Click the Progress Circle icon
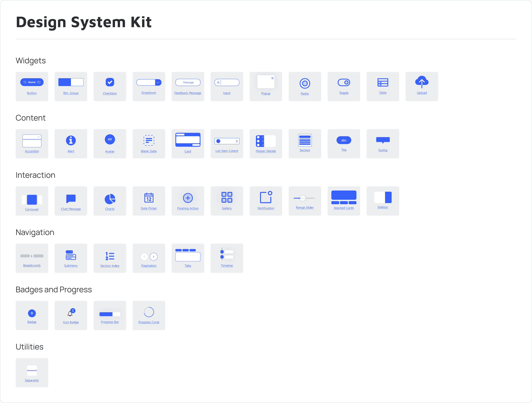This screenshot has height=403, width=532. click(x=149, y=312)
